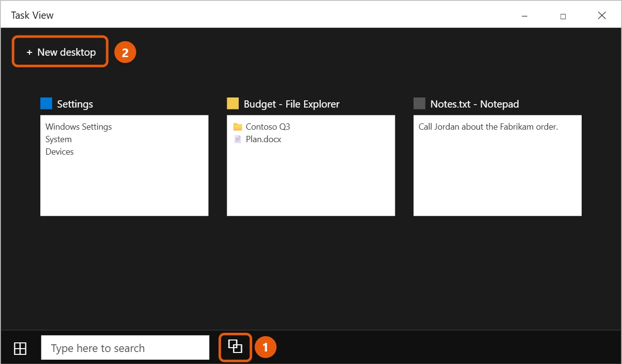Click the yellow File Explorer window icon

coord(232,104)
